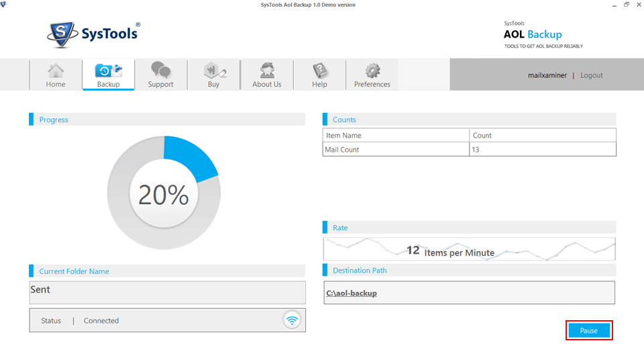The image size is (644, 345).
Task: Select the count value 13 cell
Action: [543, 150]
